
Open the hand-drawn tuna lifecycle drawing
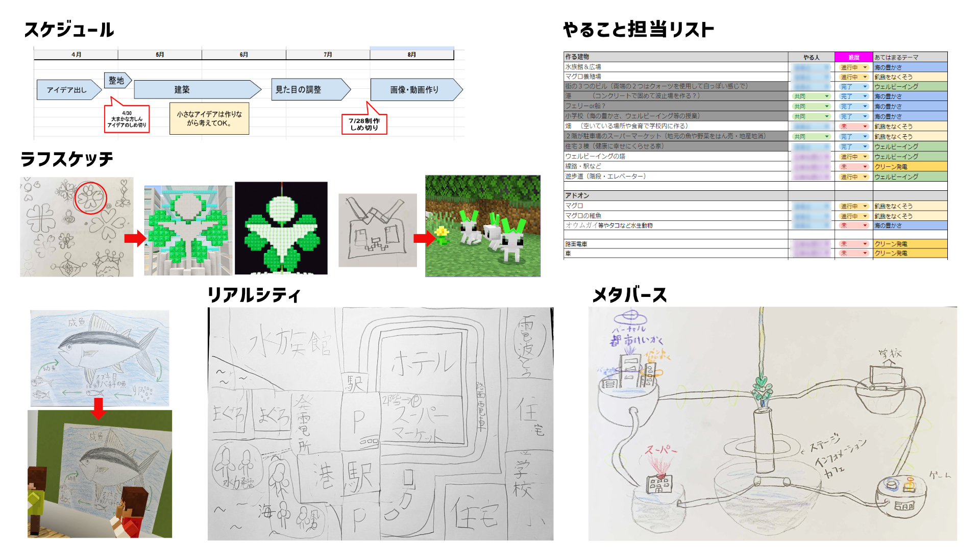tap(100, 358)
